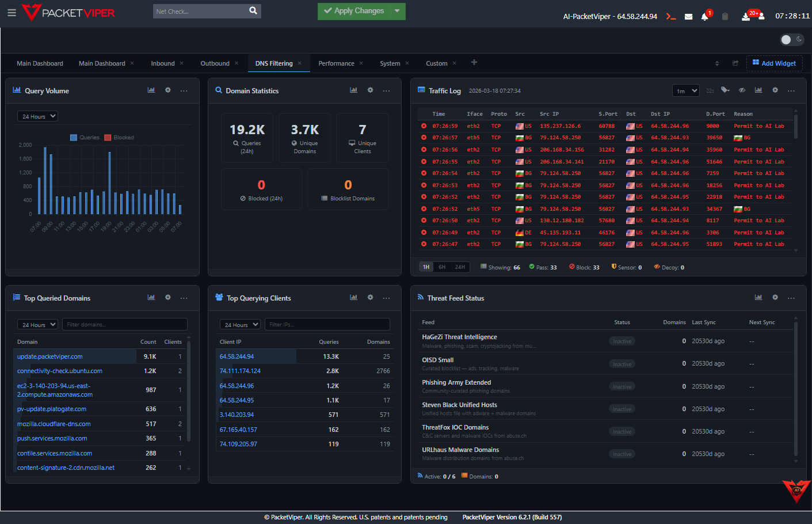Open the hamburger menu top left
The width and height of the screenshot is (812, 524).
tap(12, 12)
